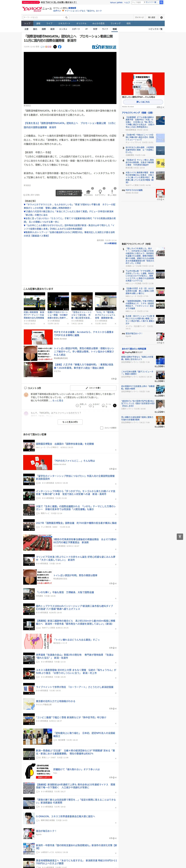Click the Yahoo! JAPAN logo

[x=32, y=9]
